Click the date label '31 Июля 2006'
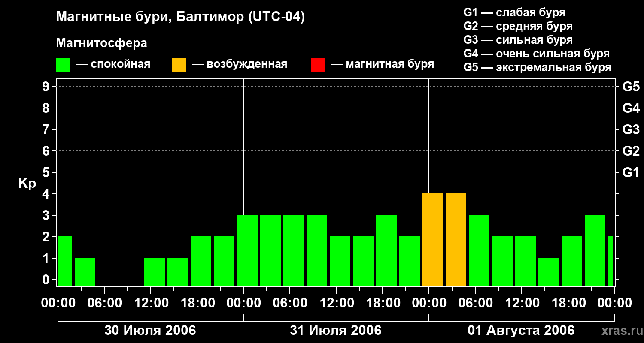The height and width of the screenshot is (343, 644). (336, 330)
